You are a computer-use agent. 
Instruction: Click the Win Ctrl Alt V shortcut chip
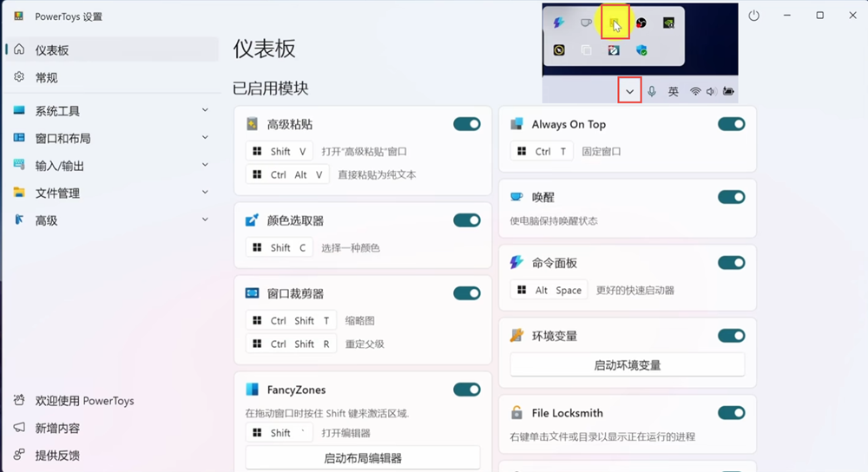287,174
